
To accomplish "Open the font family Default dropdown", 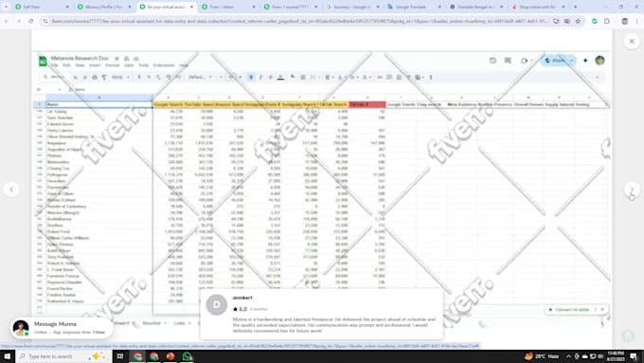I will coord(200,78).
